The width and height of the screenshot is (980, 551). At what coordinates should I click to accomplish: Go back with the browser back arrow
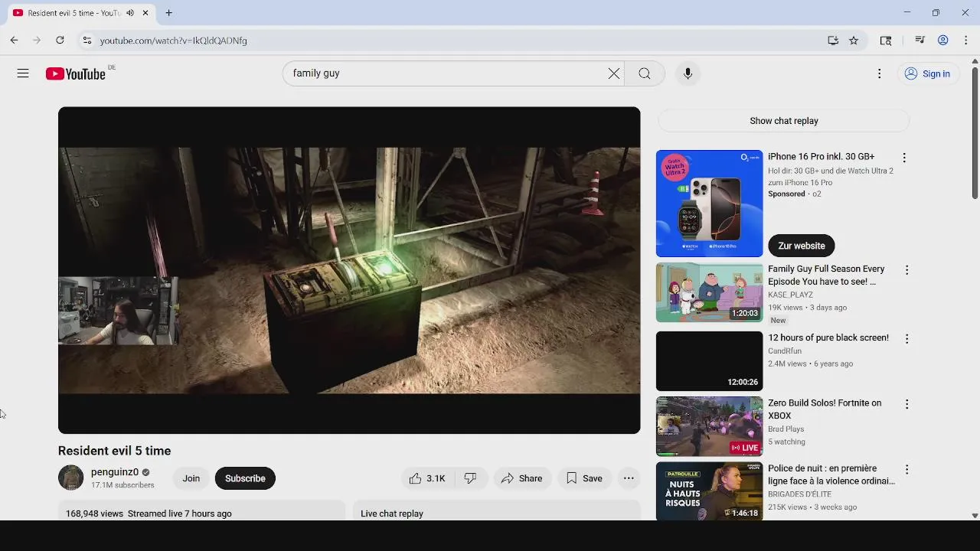point(14,41)
